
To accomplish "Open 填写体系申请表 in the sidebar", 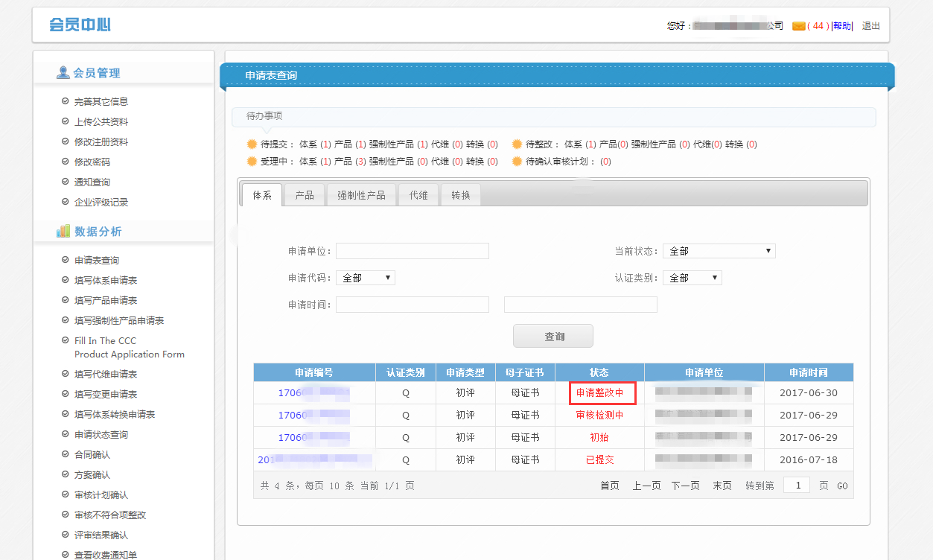I will [x=106, y=281].
